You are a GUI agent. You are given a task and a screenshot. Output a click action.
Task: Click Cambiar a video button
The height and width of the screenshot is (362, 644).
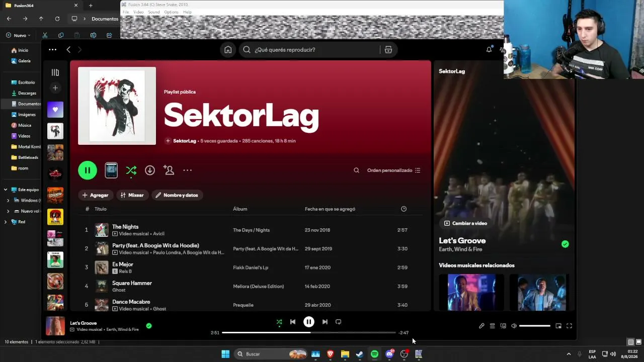coord(465,223)
